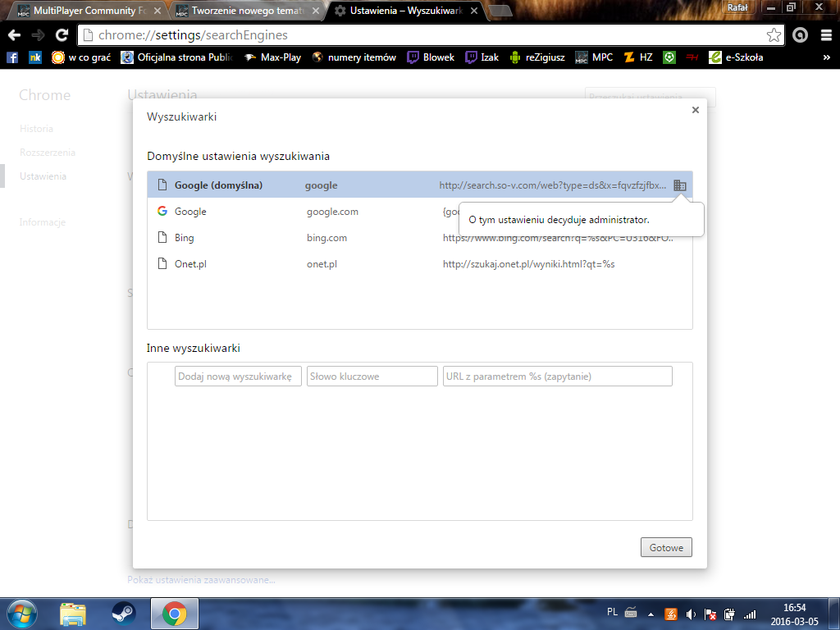
Task: Close the Wyszukiwarki dialog with the X
Action: [x=696, y=110]
